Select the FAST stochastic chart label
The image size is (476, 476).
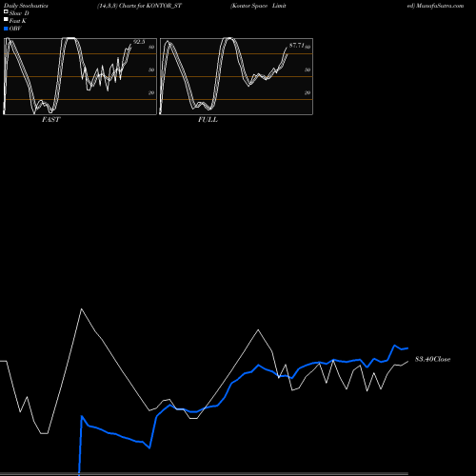(50, 120)
